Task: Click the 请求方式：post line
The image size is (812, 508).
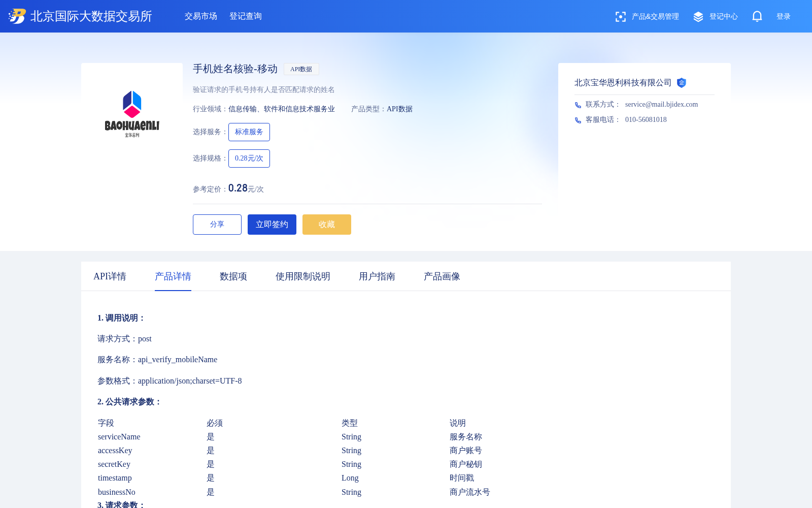Action: [x=124, y=339]
